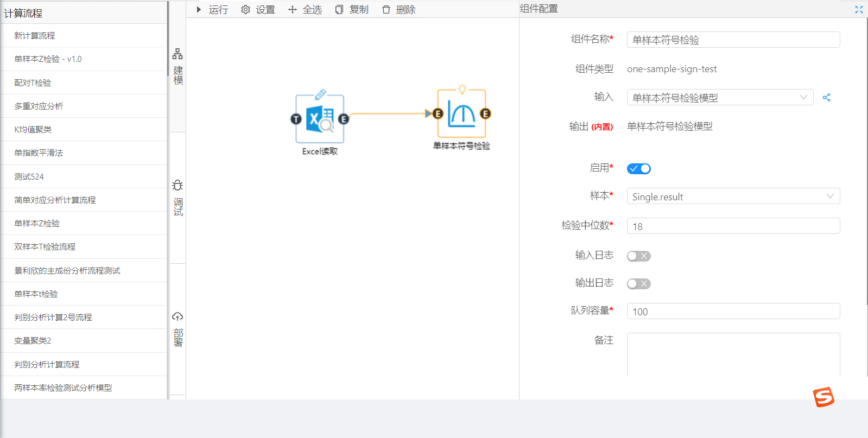This screenshot has width=868, height=438.
Task: Expand the 样本 dropdown showing Single.result
Action: pyautogui.click(x=733, y=196)
